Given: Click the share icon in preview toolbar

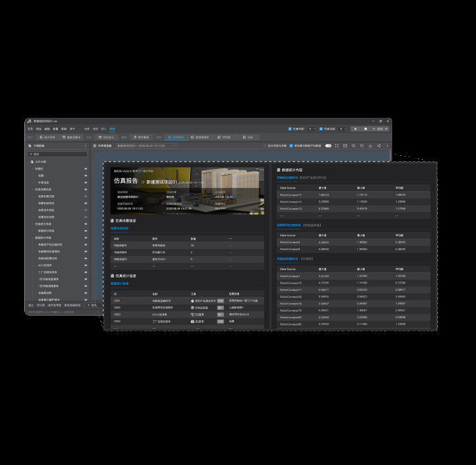Looking at the screenshot, I should click(379, 146).
